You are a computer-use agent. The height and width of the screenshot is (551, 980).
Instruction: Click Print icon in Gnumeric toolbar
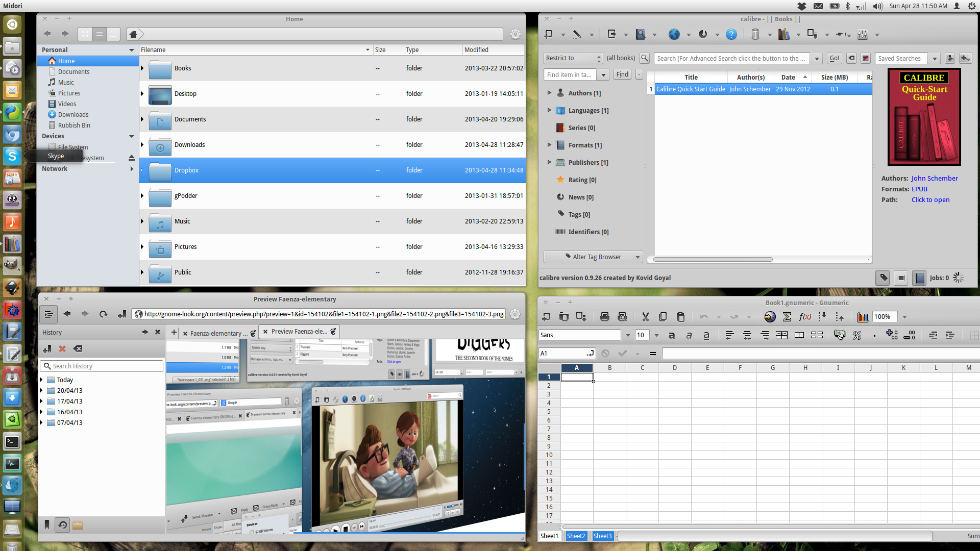click(x=605, y=317)
